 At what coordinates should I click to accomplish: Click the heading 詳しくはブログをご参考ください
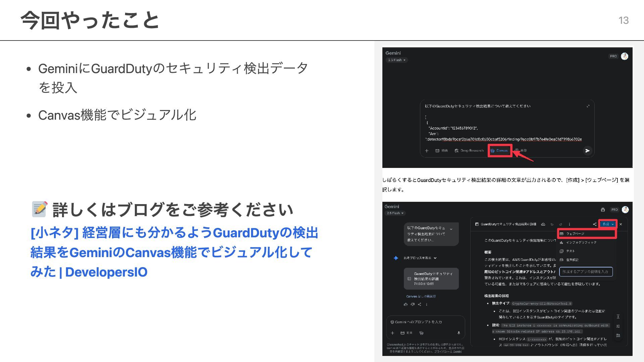(173, 210)
